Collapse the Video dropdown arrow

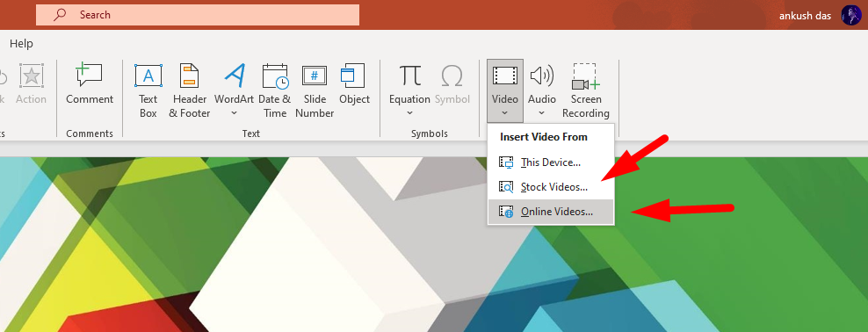[x=505, y=113]
